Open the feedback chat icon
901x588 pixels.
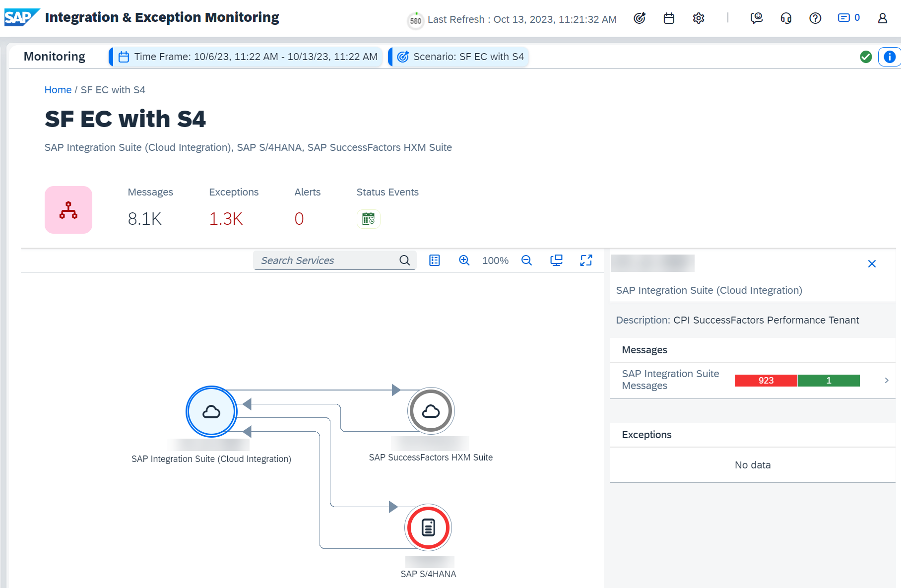(x=757, y=18)
